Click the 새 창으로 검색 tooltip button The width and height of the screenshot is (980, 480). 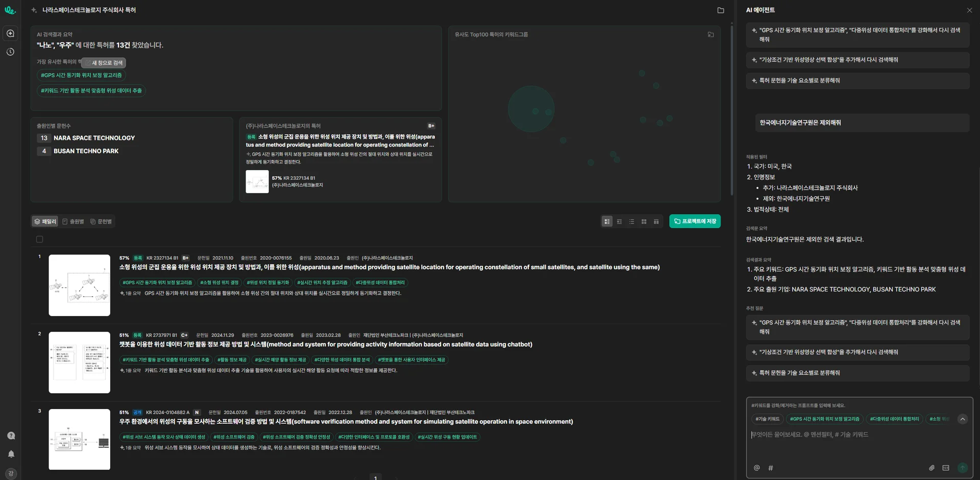(x=104, y=63)
